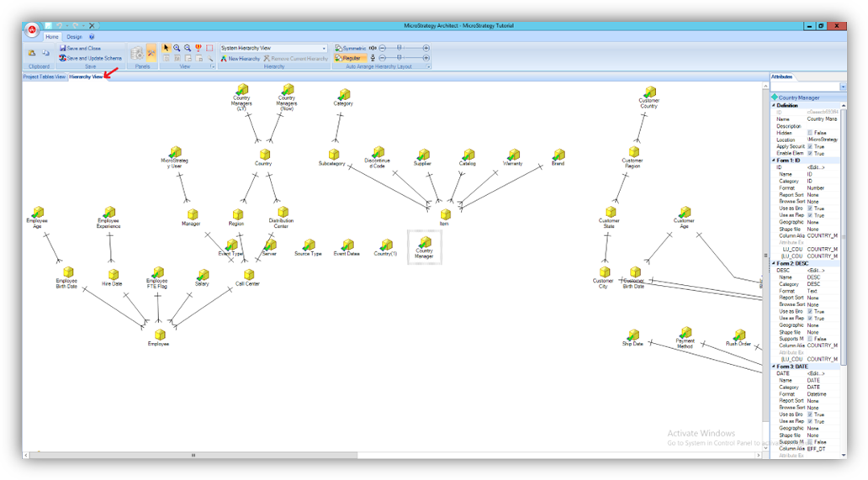
Task: Select the Ship Date attribute node
Action: click(x=632, y=338)
